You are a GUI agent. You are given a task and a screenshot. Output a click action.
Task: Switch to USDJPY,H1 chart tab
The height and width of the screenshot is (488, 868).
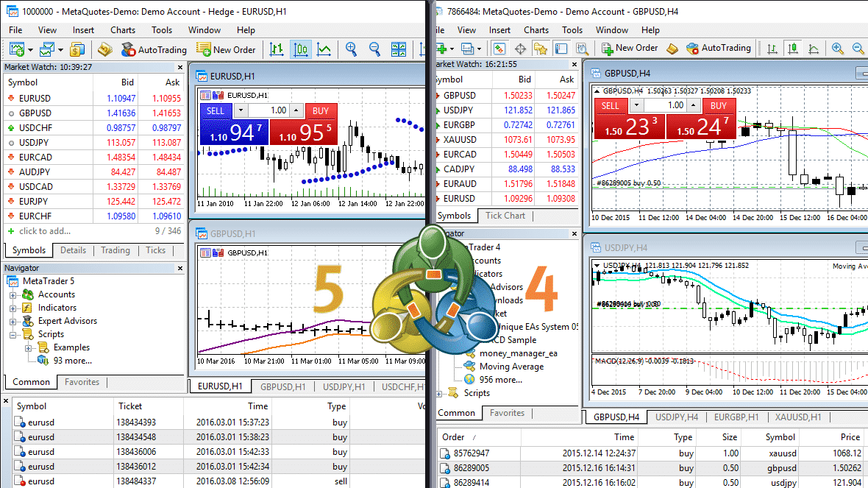(344, 386)
